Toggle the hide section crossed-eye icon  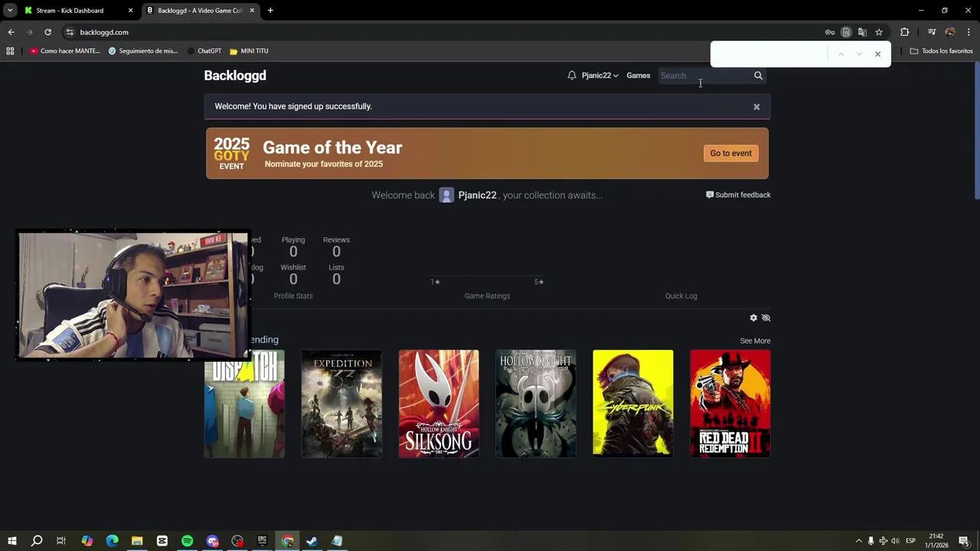point(766,318)
